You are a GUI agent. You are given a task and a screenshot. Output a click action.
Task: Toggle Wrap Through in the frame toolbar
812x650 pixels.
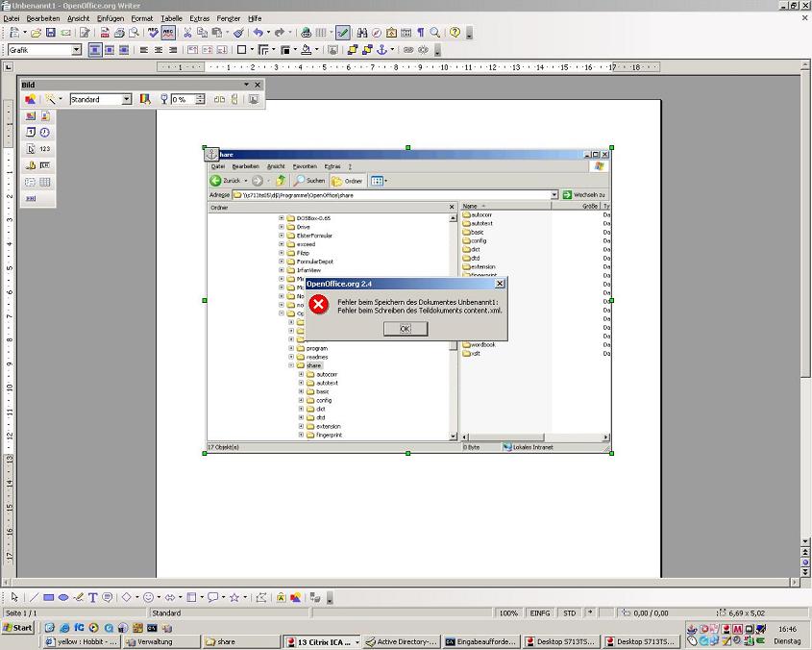pyautogui.click(x=124, y=50)
